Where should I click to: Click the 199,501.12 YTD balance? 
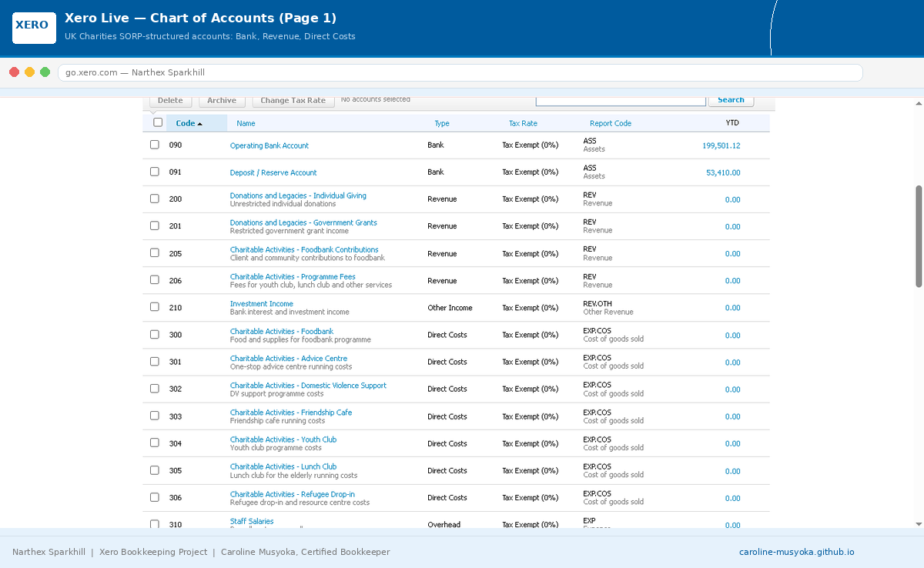(x=721, y=145)
